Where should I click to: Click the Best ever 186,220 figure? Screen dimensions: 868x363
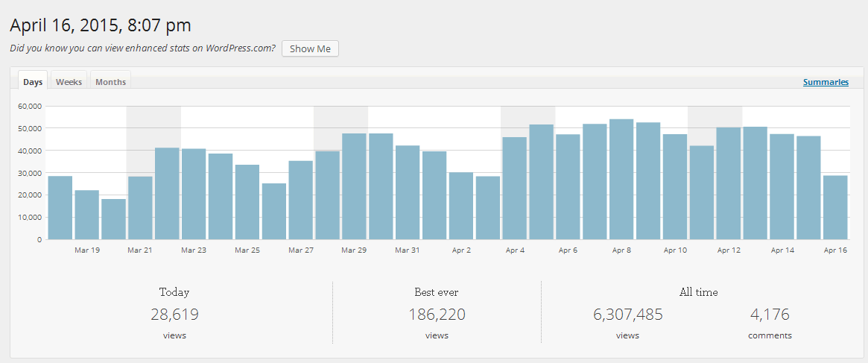point(437,315)
